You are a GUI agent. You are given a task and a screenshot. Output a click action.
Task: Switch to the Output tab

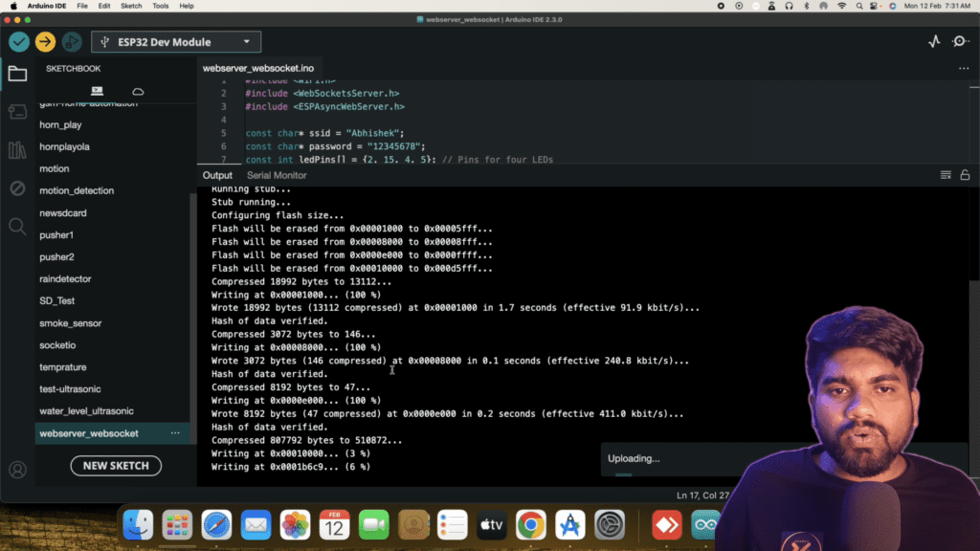click(217, 176)
